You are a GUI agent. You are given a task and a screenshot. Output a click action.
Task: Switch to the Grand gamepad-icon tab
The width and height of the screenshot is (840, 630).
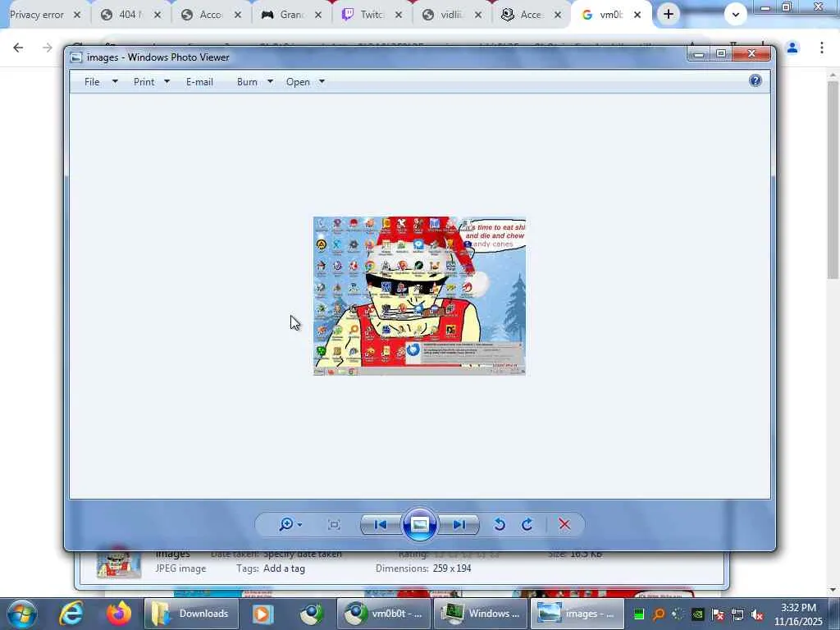291,15
